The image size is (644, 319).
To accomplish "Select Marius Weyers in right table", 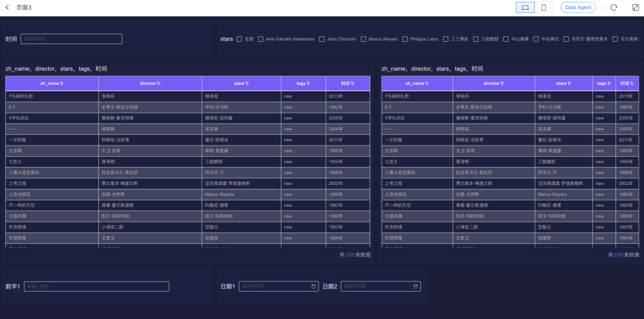I will click(552, 194).
